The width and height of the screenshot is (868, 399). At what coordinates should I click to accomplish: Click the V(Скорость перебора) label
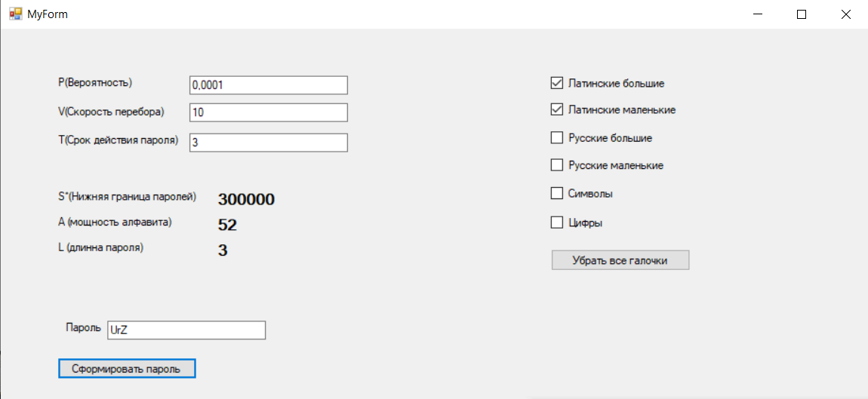click(x=111, y=111)
